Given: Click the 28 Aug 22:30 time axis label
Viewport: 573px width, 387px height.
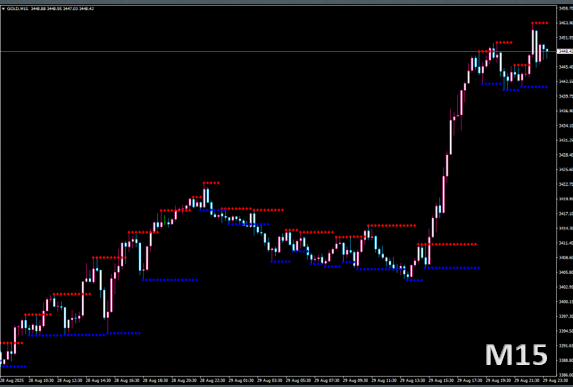Looking at the screenshot, I should pos(213,381).
